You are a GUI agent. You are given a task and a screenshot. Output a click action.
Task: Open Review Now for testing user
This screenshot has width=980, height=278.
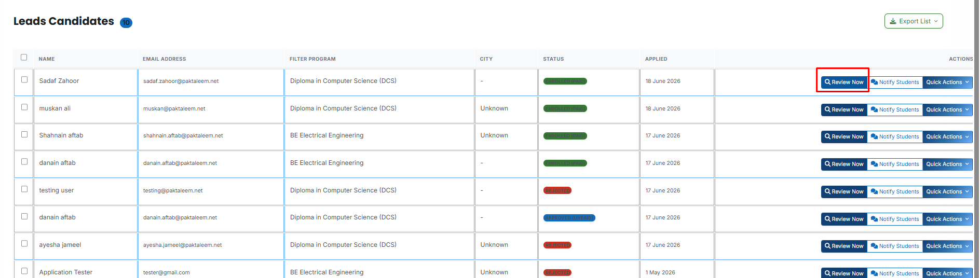pos(844,192)
